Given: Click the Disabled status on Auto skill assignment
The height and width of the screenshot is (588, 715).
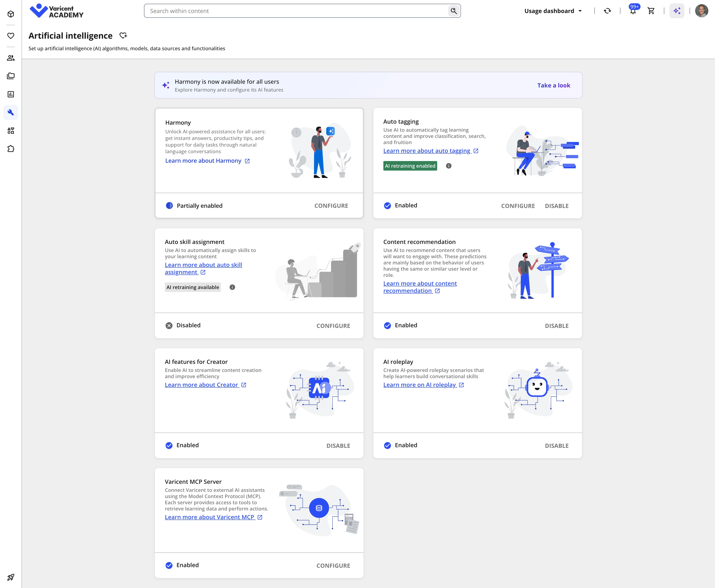Looking at the screenshot, I should pos(188,325).
